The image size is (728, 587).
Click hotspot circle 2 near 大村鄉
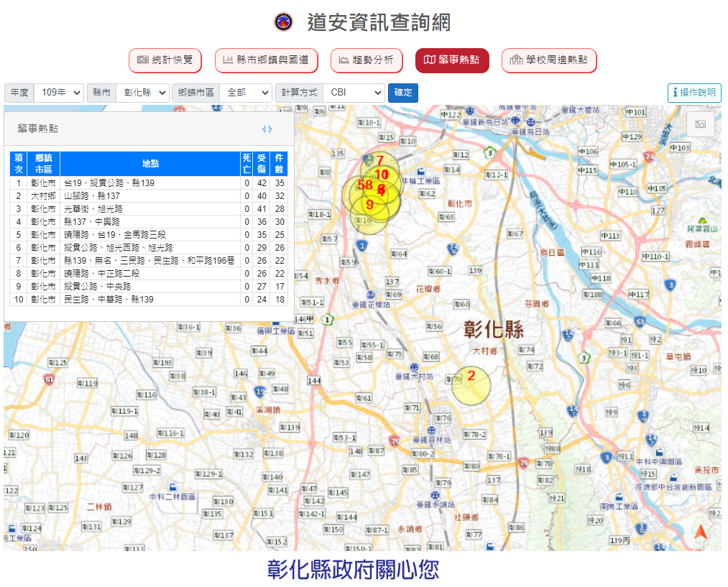[x=471, y=385]
